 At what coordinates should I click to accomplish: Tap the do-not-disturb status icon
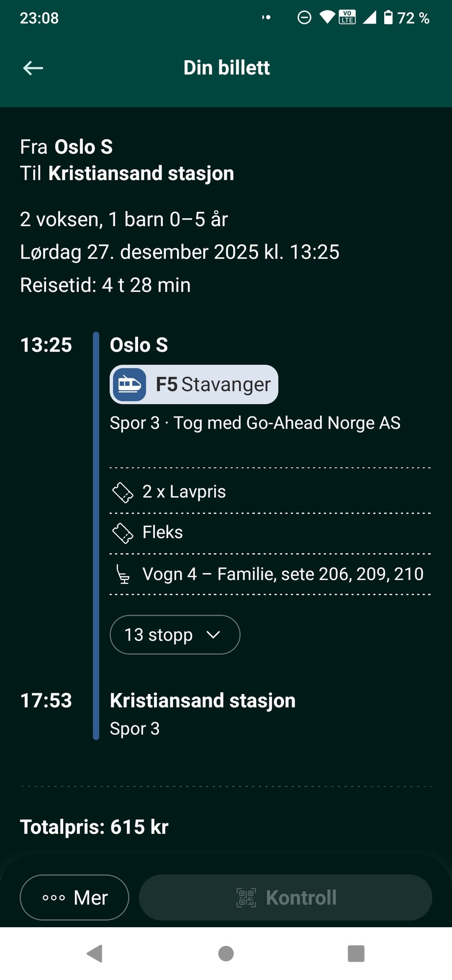pos(304,18)
